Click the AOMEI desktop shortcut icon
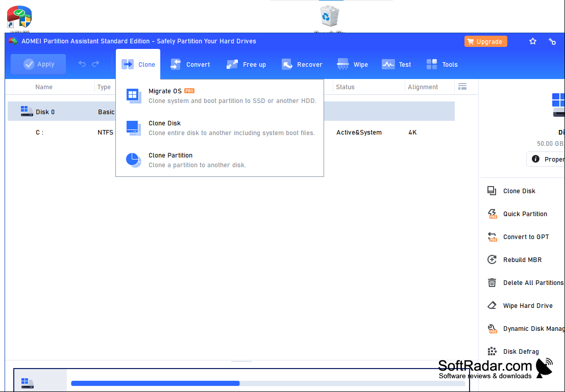The width and height of the screenshot is (565, 392). coord(19,17)
